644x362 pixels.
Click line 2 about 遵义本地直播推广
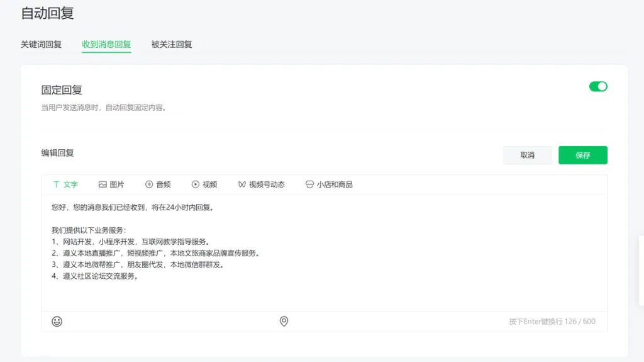click(x=156, y=253)
